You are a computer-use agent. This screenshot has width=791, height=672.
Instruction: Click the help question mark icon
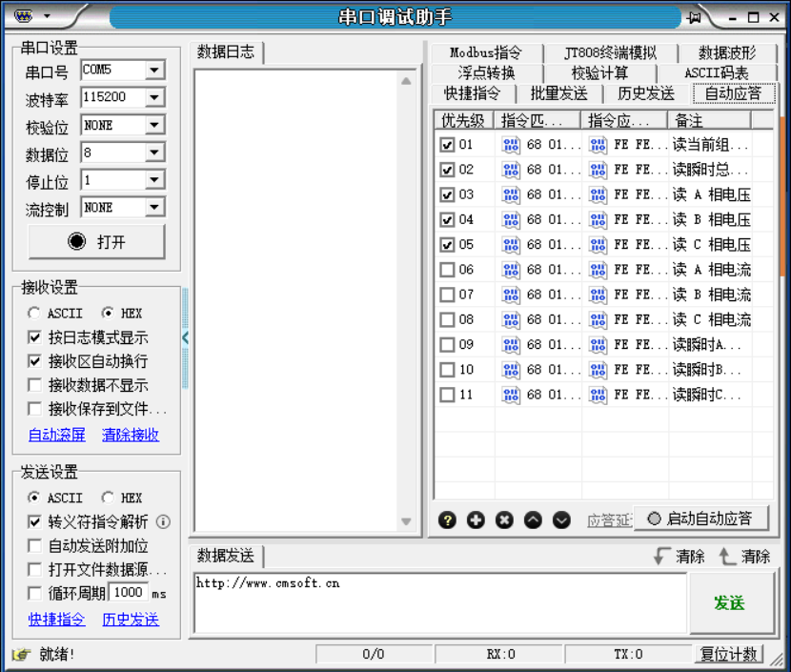click(x=447, y=519)
